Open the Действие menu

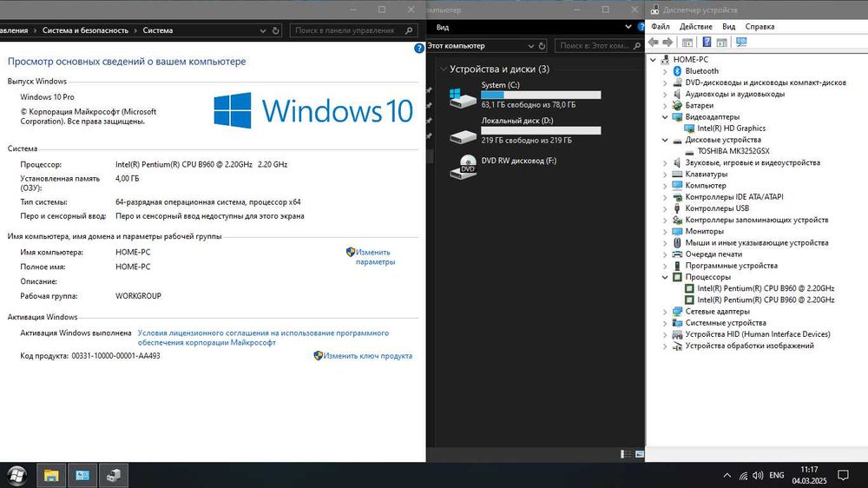coord(696,27)
